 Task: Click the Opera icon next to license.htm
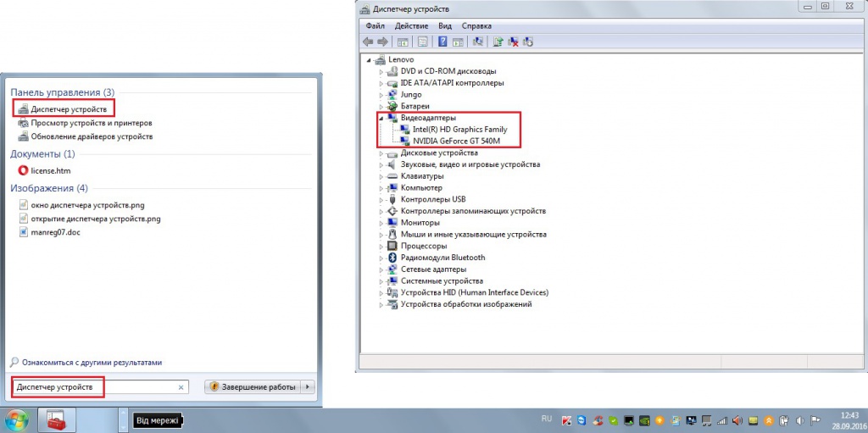point(23,170)
